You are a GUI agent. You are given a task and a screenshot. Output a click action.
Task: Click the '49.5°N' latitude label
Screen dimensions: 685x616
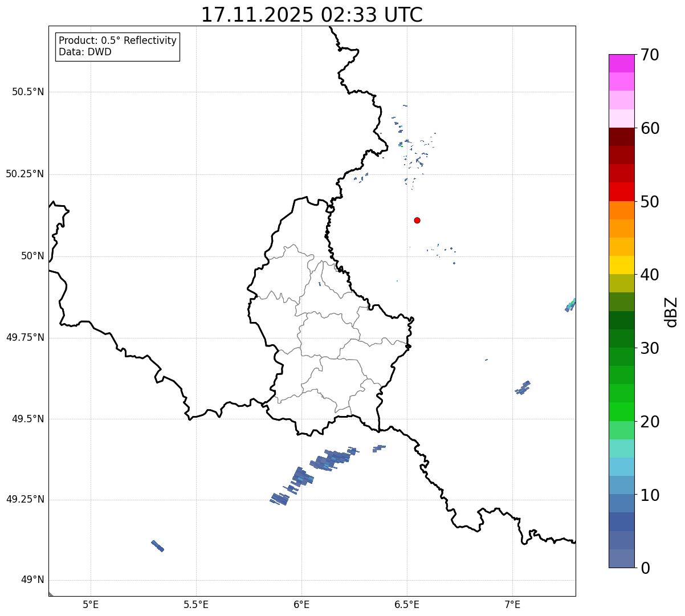28,419
